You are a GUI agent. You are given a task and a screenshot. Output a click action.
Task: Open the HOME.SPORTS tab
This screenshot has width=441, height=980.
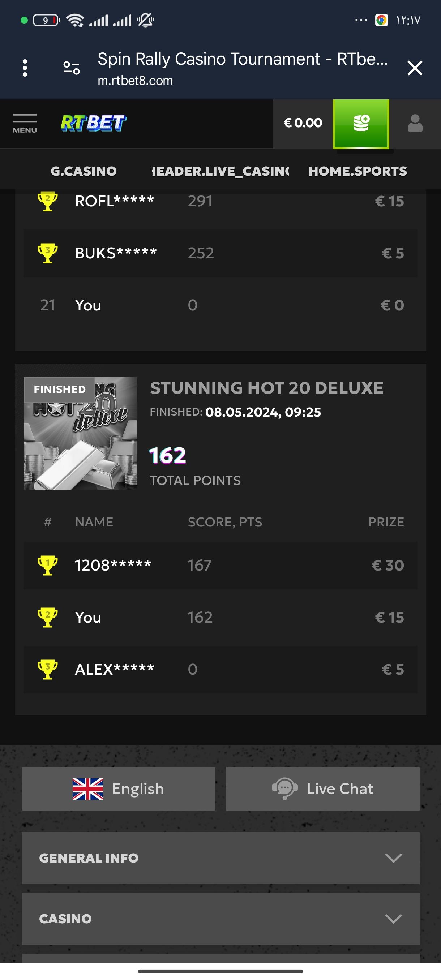pyautogui.click(x=357, y=171)
